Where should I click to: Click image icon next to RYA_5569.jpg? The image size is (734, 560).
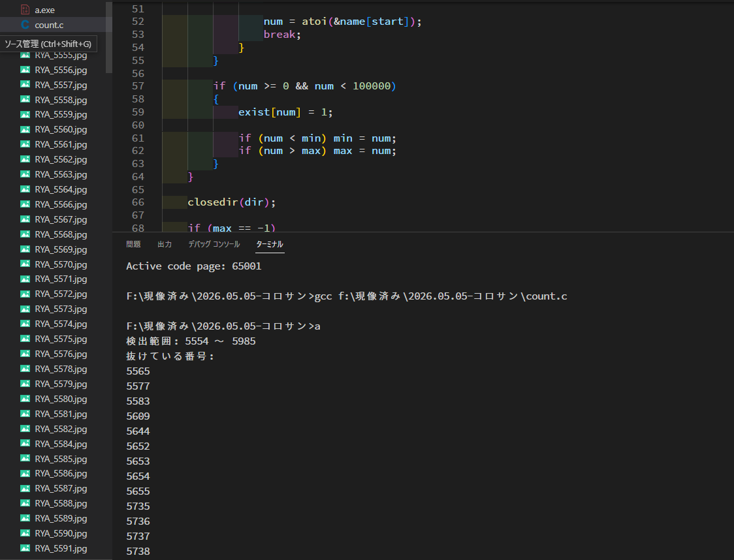25,249
